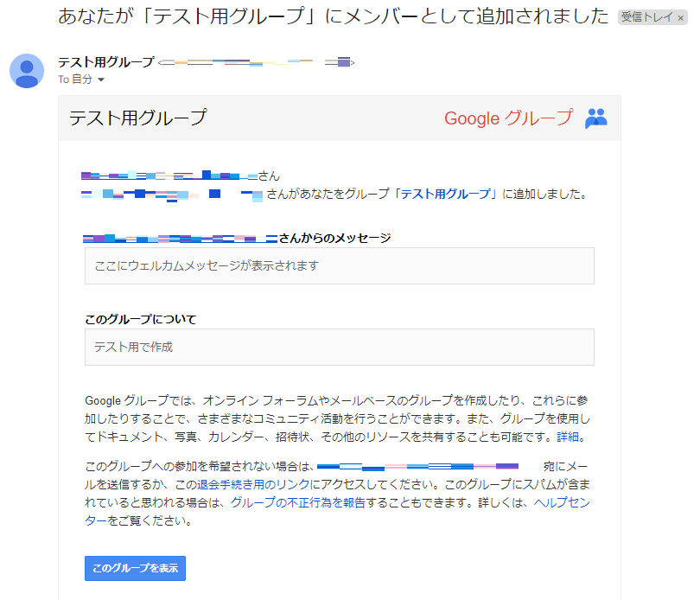Click the Google Groups people icon

596,118
